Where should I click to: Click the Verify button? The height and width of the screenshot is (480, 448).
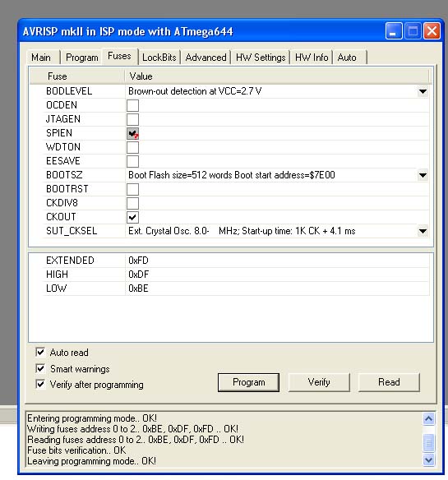(319, 382)
